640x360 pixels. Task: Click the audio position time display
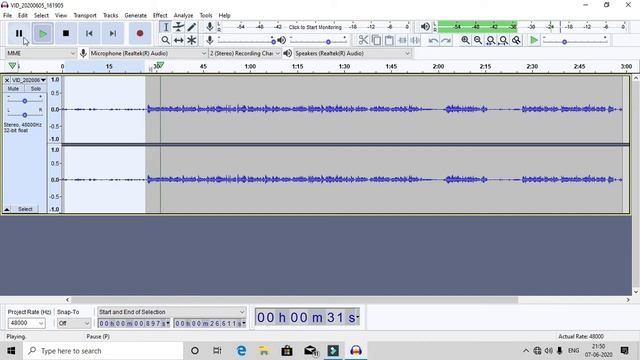pyautogui.click(x=307, y=317)
